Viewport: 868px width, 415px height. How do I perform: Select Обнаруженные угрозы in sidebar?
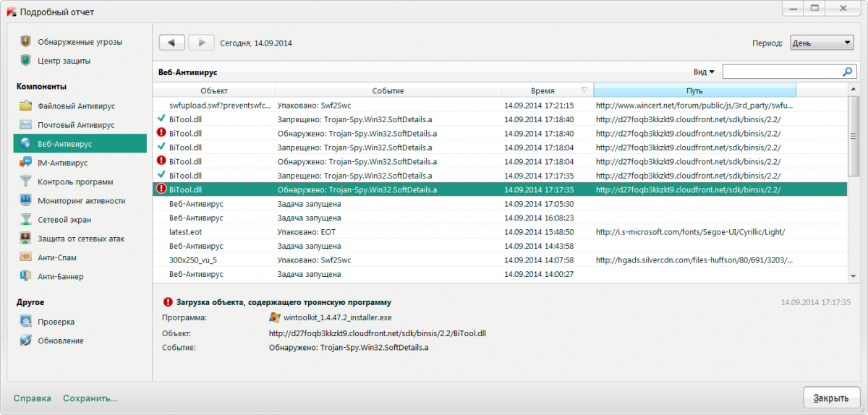[x=80, y=41]
